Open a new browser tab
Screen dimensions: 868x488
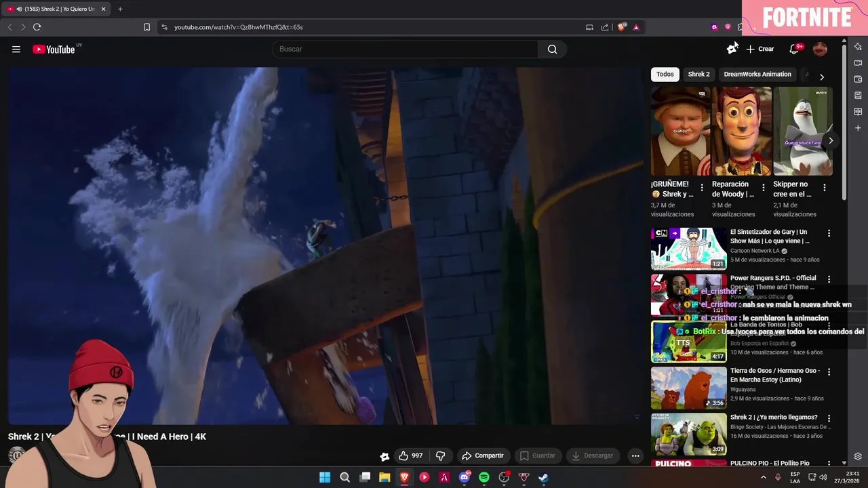tap(120, 9)
